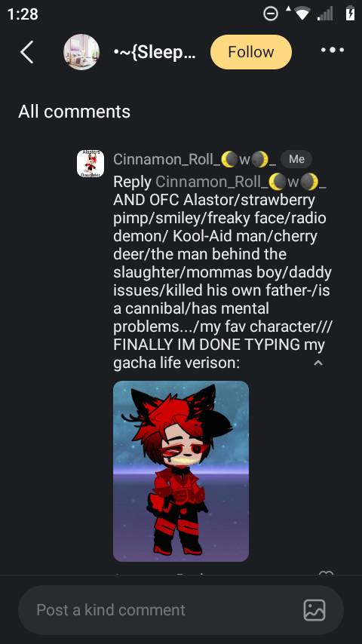The image size is (362, 644).
Task: Tap the Wi-Fi status icon
Action: (x=302, y=14)
